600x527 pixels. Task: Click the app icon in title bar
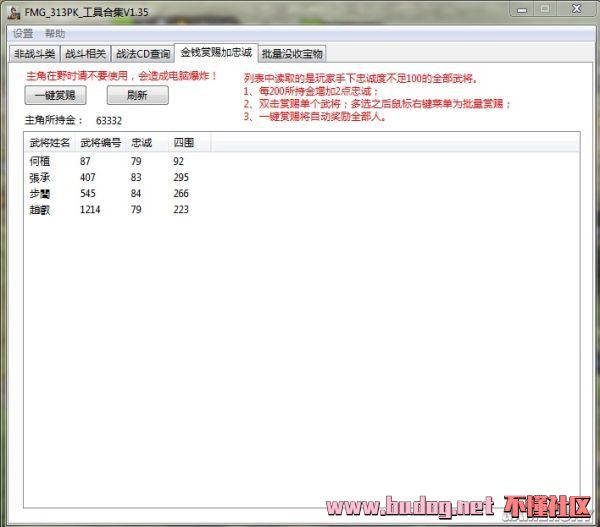(14, 13)
